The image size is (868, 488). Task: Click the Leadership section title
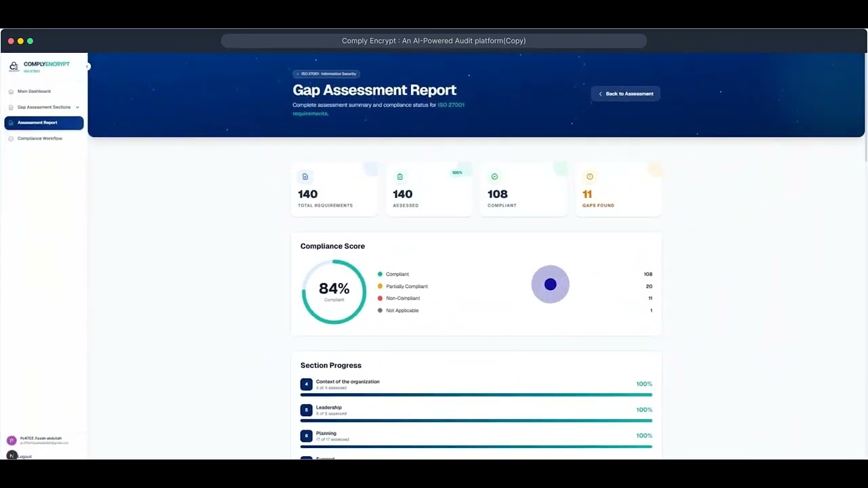[329, 407]
